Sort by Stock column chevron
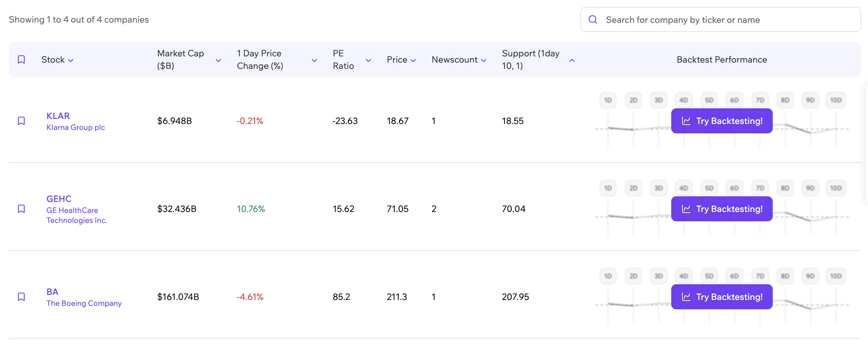The width and height of the screenshot is (868, 340). (x=71, y=60)
